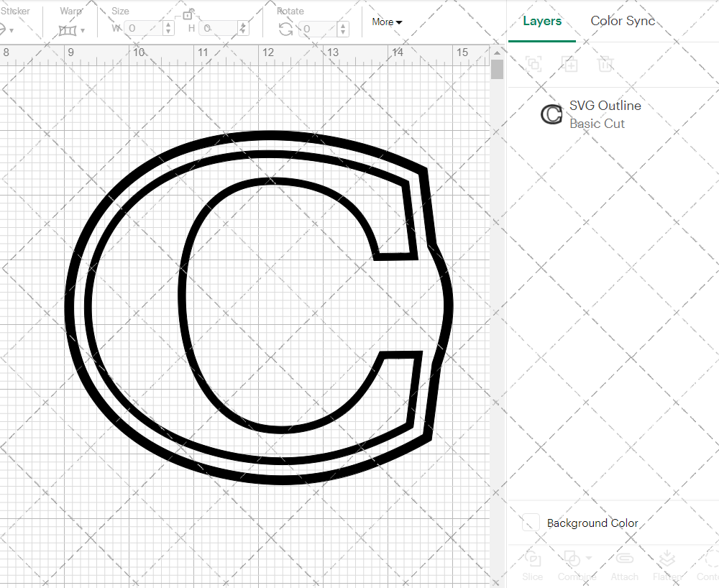Click the Basic Cut layer label

(x=597, y=124)
